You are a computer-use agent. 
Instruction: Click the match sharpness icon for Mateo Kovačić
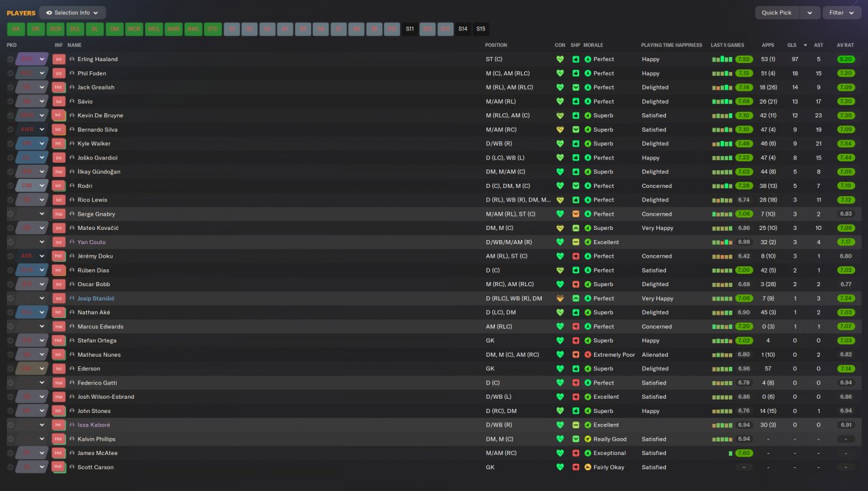[x=576, y=228]
